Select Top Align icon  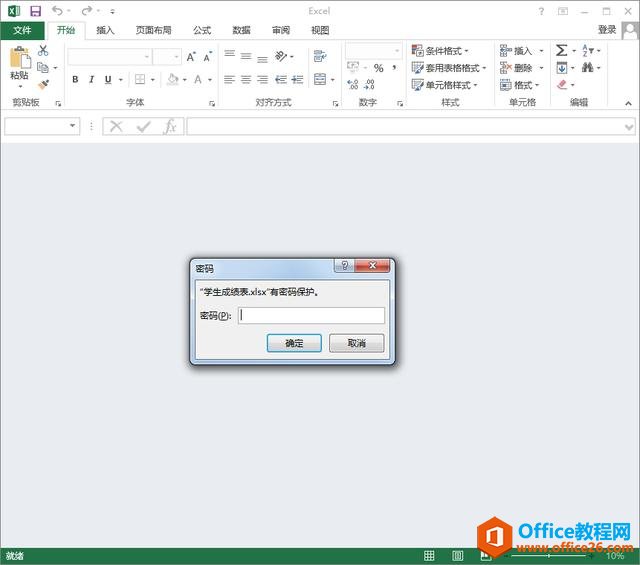pos(229,55)
